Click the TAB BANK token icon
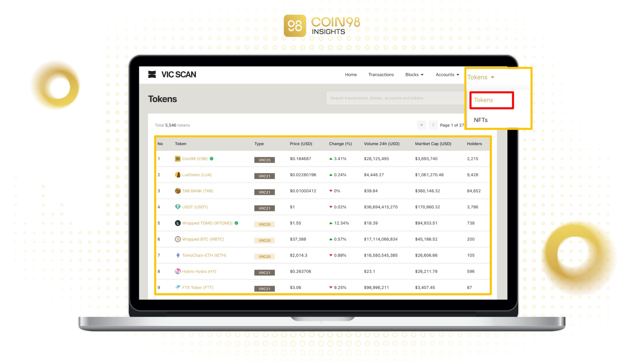The width and height of the screenshot is (644, 362). point(178,191)
